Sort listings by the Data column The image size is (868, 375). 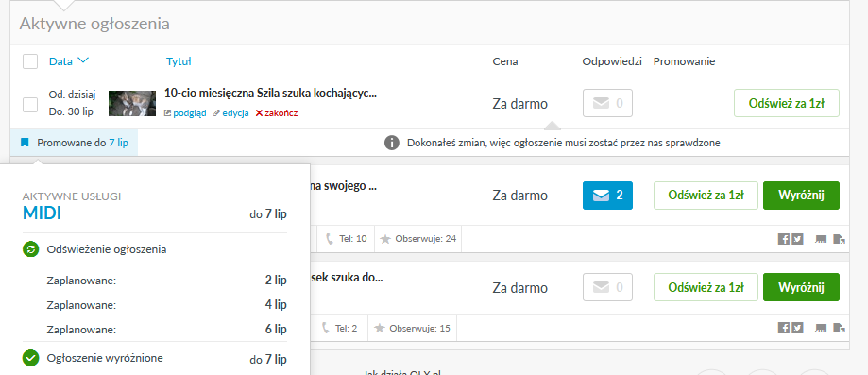pos(68,61)
